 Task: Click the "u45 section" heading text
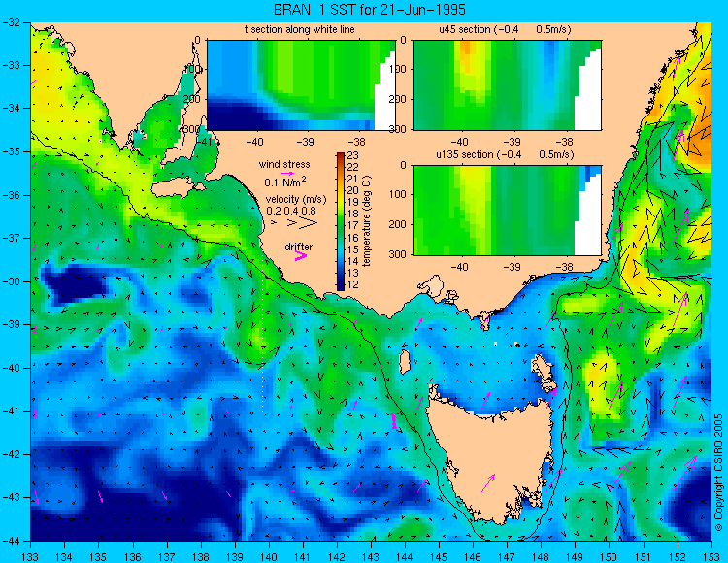465,30
